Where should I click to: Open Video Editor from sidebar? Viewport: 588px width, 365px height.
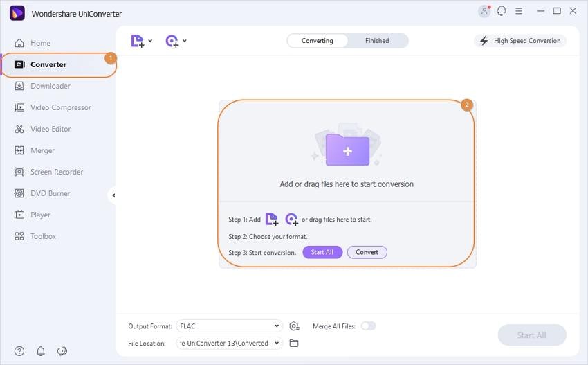50,129
